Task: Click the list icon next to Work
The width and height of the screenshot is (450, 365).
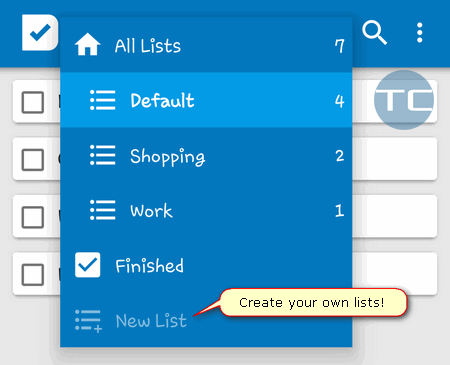Action: (x=103, y=210)
